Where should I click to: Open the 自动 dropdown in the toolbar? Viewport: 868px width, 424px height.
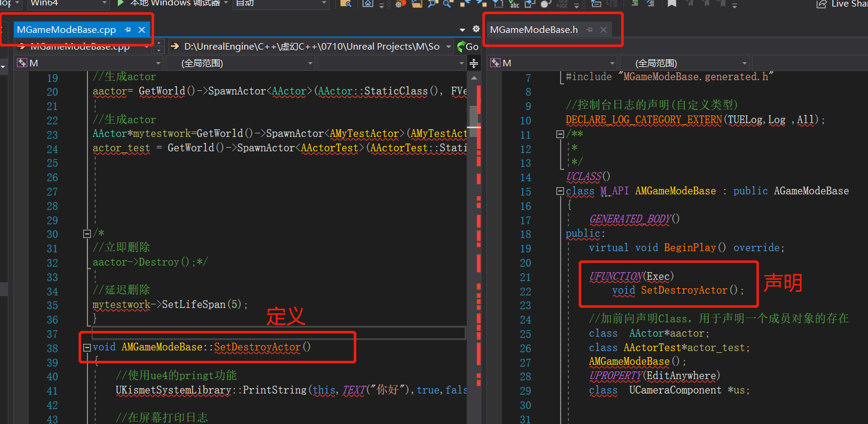tap(281, 4)
